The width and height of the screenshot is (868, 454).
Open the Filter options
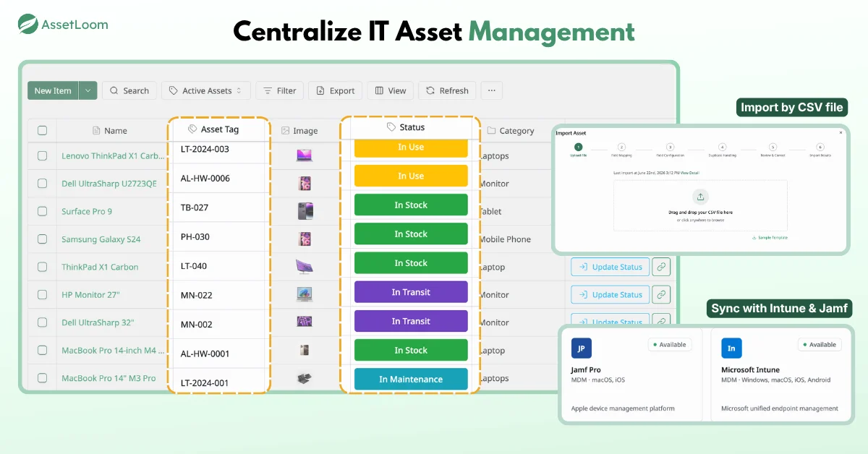[279, 90]
